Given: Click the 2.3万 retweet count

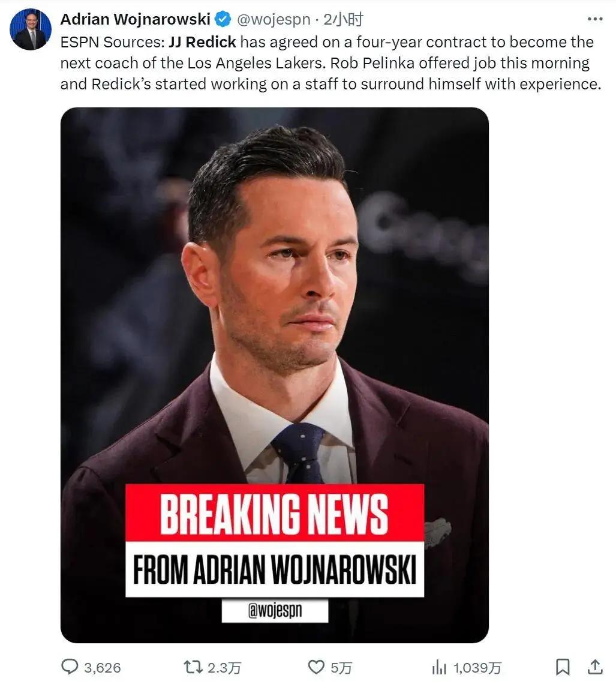Looking at the screenshot, I should (x=224, y=668).
